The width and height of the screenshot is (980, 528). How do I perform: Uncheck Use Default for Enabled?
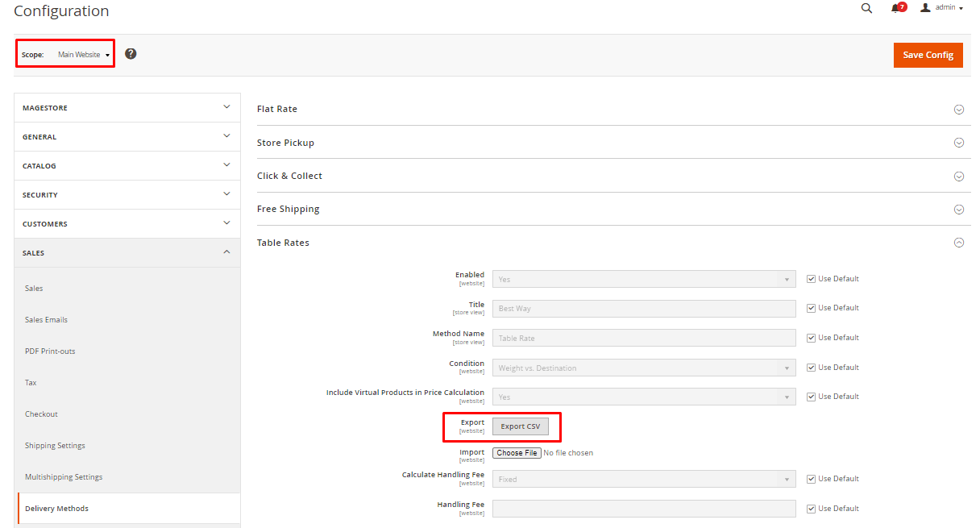812,278
